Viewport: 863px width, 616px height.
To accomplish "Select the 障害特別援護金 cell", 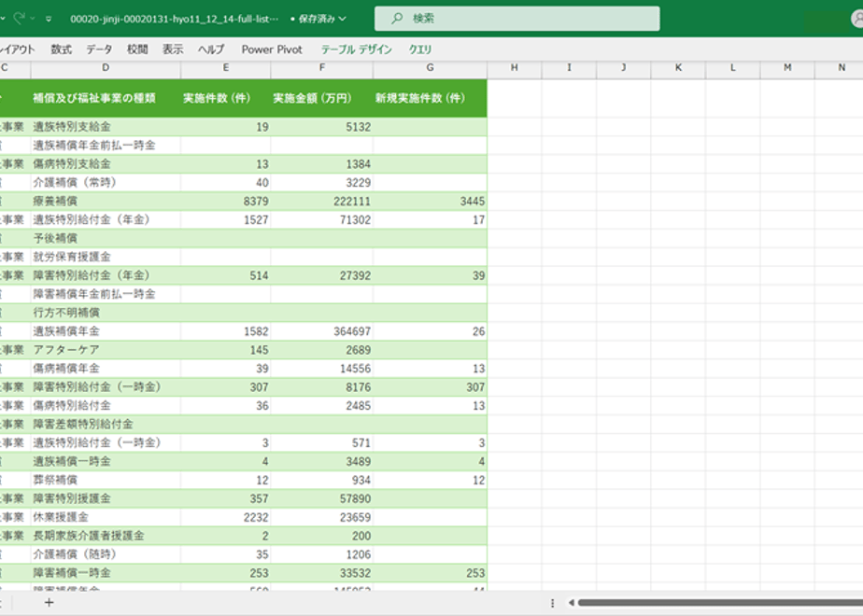I will [x=106, y=498].
